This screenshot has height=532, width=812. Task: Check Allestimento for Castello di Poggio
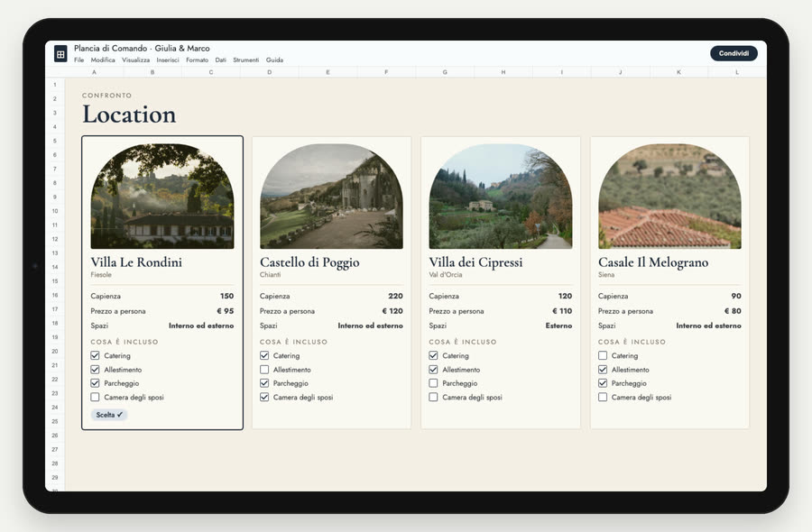264,370
